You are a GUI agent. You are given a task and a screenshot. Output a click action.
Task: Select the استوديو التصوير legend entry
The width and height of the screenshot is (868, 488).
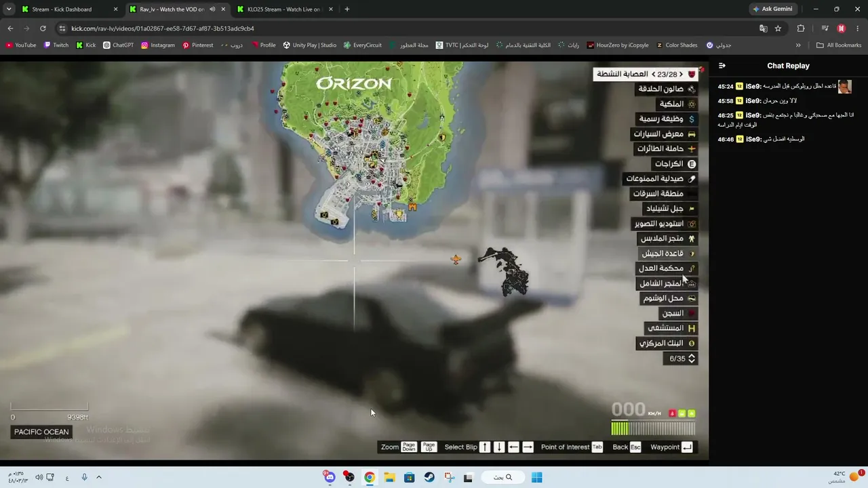665,224
